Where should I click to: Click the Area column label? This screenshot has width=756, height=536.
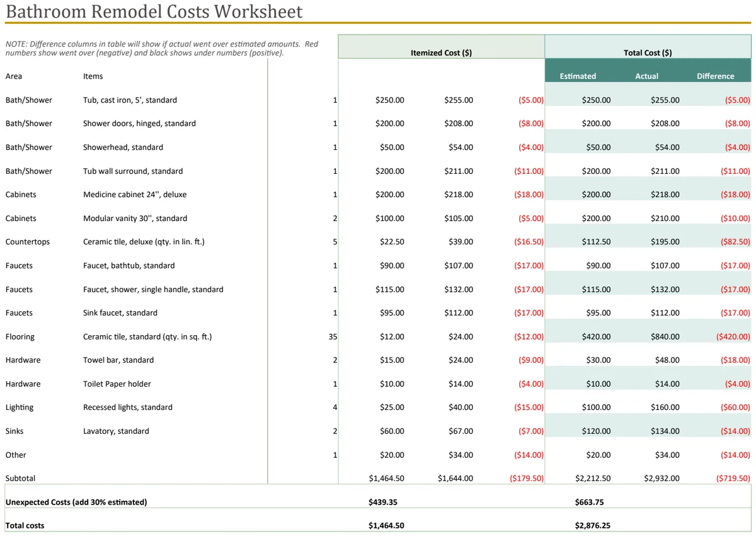[14, 76]
